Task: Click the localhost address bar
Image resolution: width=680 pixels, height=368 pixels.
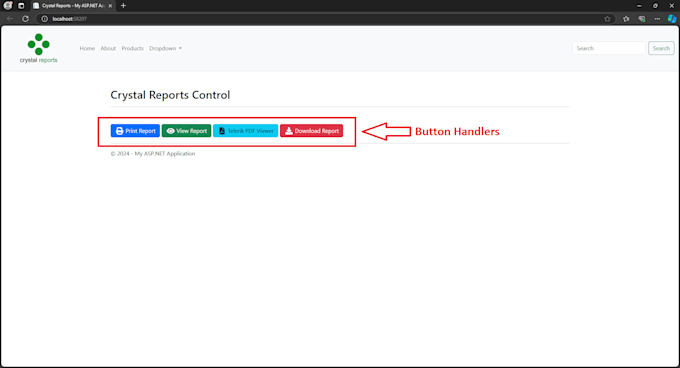Action: 325,19
